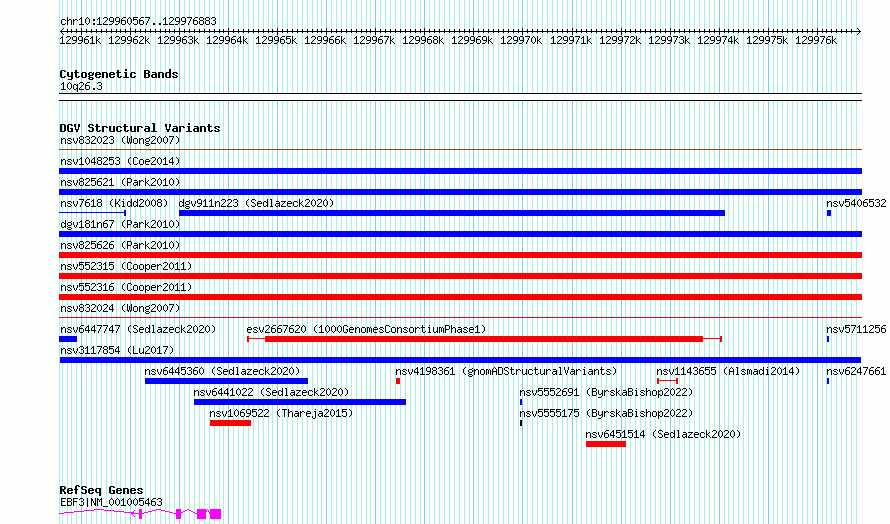Screen dimensions: 890x524
Task: Click the 129961k ruler label
Action: tap(80, 40)
